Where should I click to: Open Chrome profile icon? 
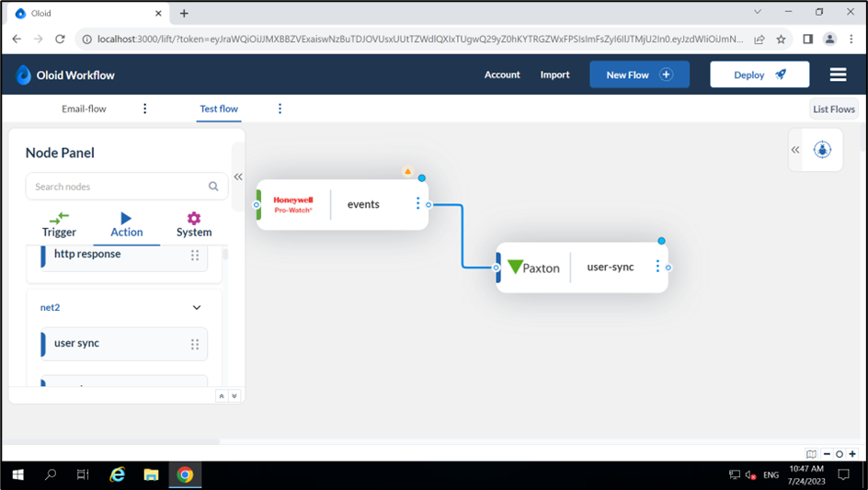[x=829, y=39]
